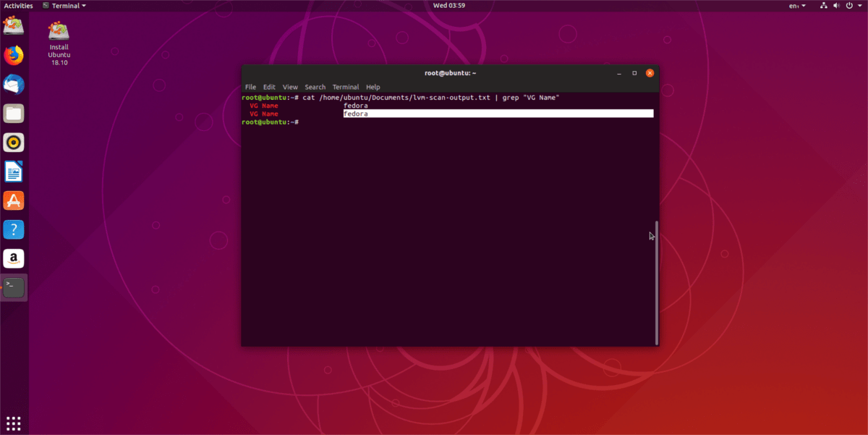This screenshot has height=435, width=868.
Task: Click the Show Applications grid icon
Action: [13, 422]
